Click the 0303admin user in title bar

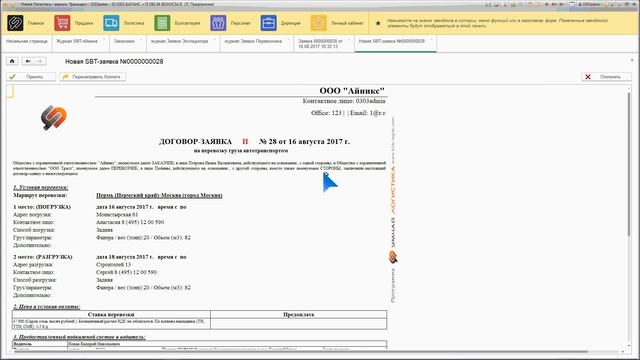[x=589, y=4]
